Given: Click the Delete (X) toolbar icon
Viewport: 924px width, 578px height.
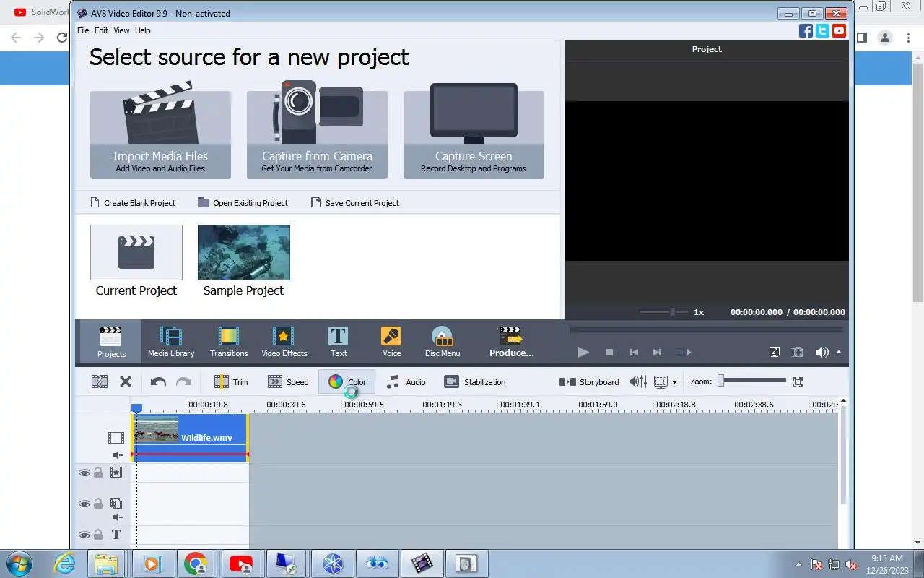Looking at the screenshot, I should (x=126, y=381).
